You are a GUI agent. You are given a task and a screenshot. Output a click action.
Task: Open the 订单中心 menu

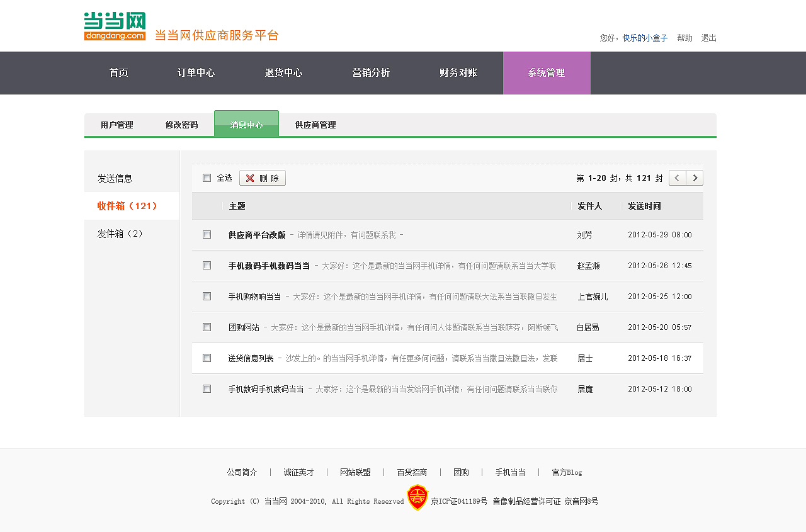[196, 72]
